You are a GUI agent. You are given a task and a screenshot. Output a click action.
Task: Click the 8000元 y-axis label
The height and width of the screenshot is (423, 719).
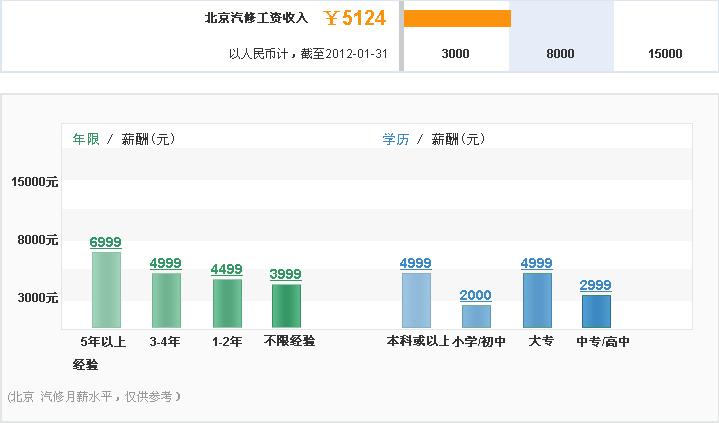(38, 239)
